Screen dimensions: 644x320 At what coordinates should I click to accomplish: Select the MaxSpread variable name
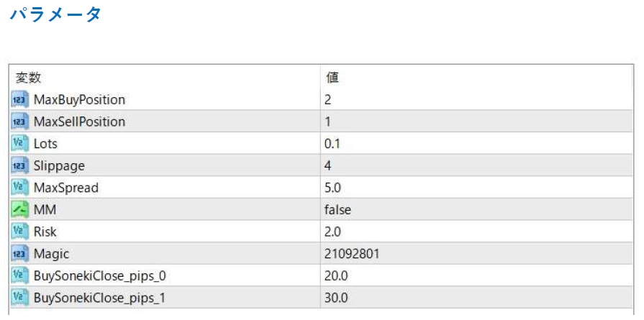pos(65,188)
